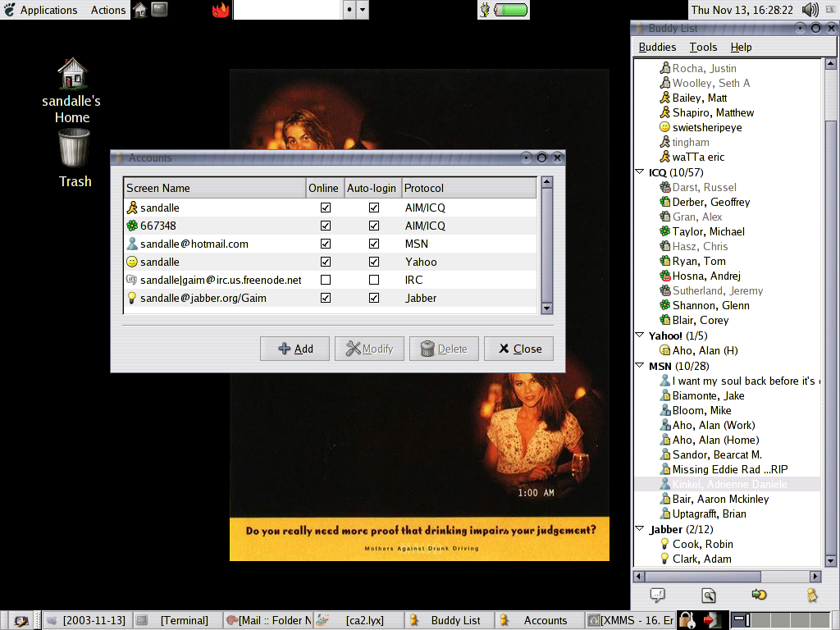Uncheck Auto-login for the MSN account
Viewport: 840px width, 630px height.
tap(374, 244)
